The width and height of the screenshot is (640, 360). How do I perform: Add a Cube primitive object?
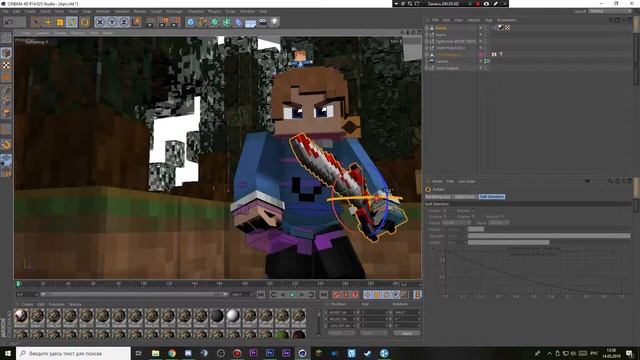(191, 22)
